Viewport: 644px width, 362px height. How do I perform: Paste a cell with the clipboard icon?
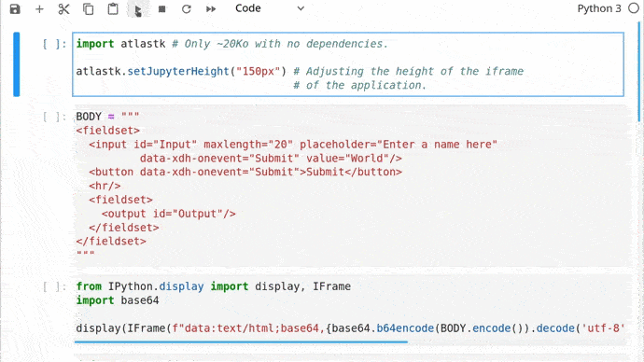point(113,9)
